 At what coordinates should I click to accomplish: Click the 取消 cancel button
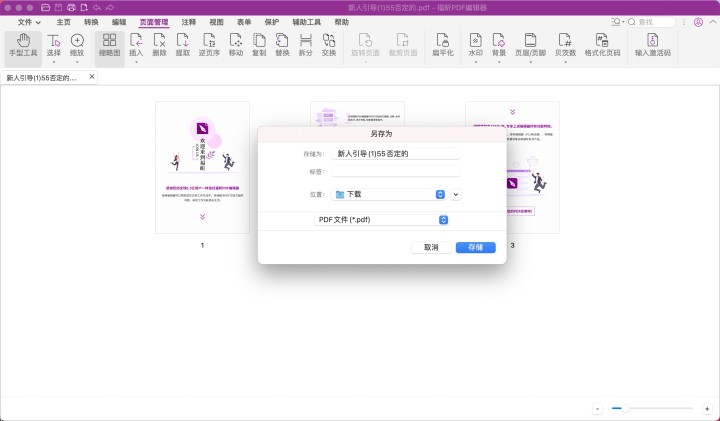(x=431, y=247)
